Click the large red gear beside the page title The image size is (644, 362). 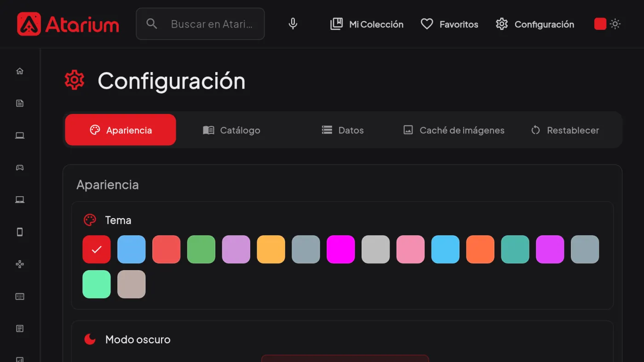pyautogui.click(x=75, y=80)
